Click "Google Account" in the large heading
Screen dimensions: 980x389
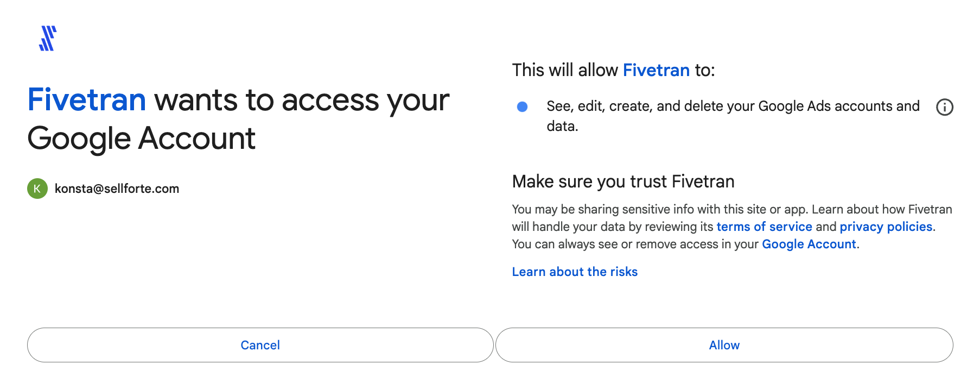click(141, 139)
